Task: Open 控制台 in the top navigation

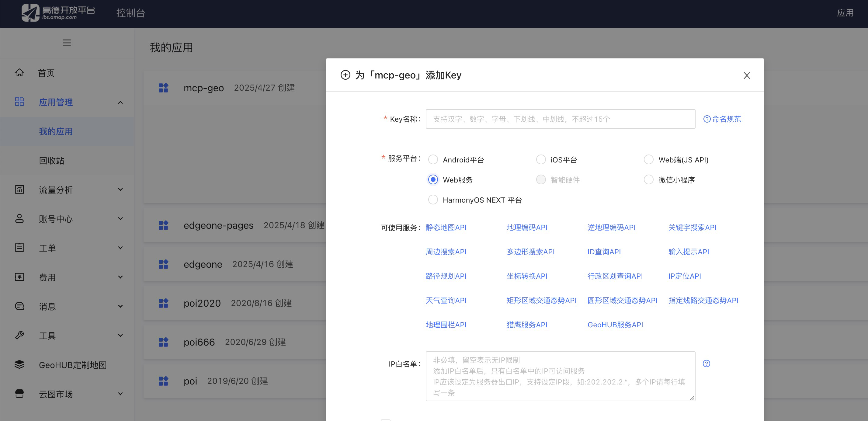Action: [x=131, y=13]
